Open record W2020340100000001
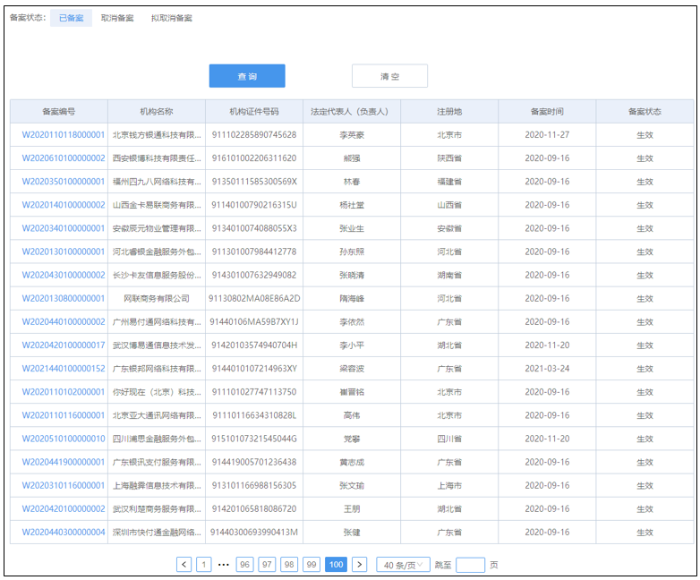Viewport: 700px width, 580px height. pos(63,228)
